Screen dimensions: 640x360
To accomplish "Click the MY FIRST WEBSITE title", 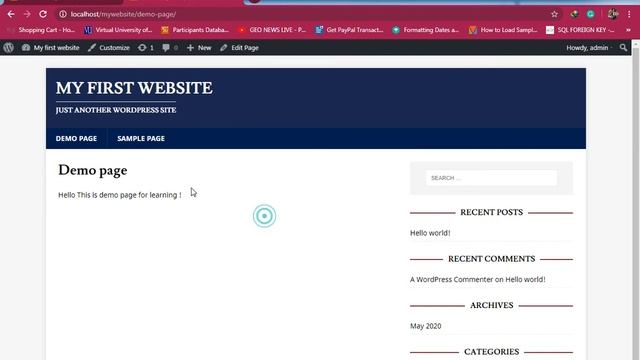I will (134, 88).
